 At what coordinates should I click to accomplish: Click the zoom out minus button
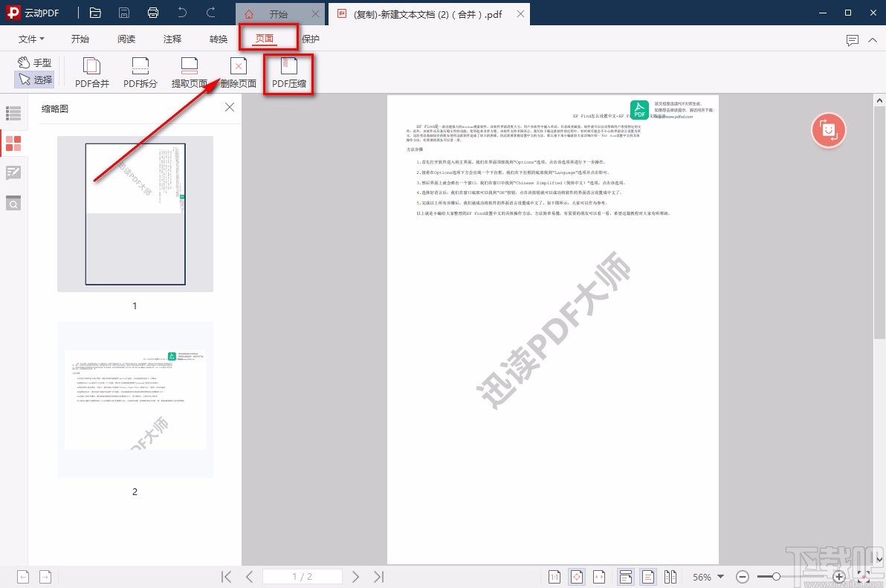(743, 577)
